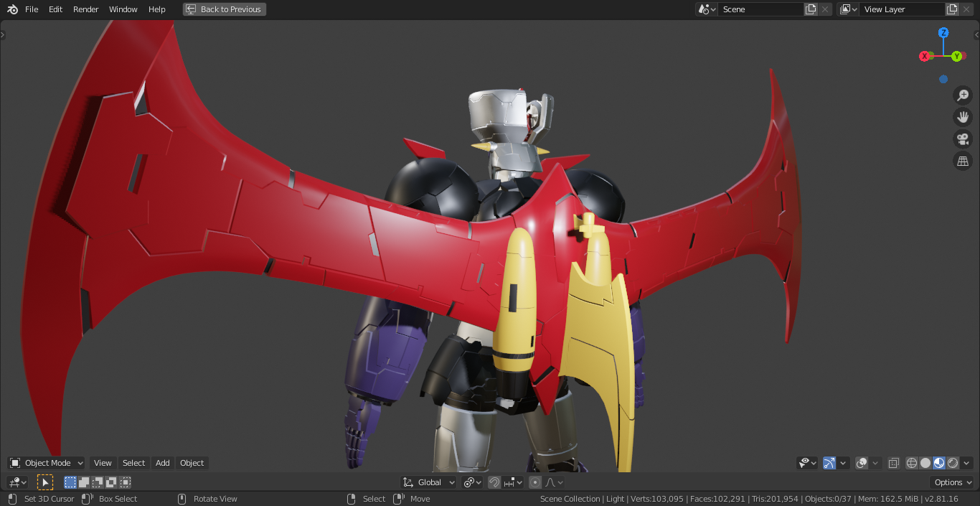Switch to Wireframe shading mode
This screenshot has height=506, width=980.
(912, 463)
